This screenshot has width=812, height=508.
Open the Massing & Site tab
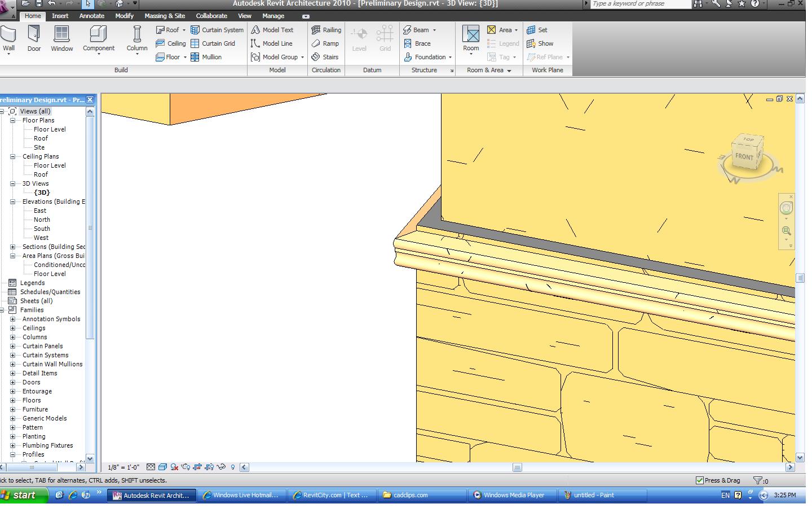tap(164, 16)
